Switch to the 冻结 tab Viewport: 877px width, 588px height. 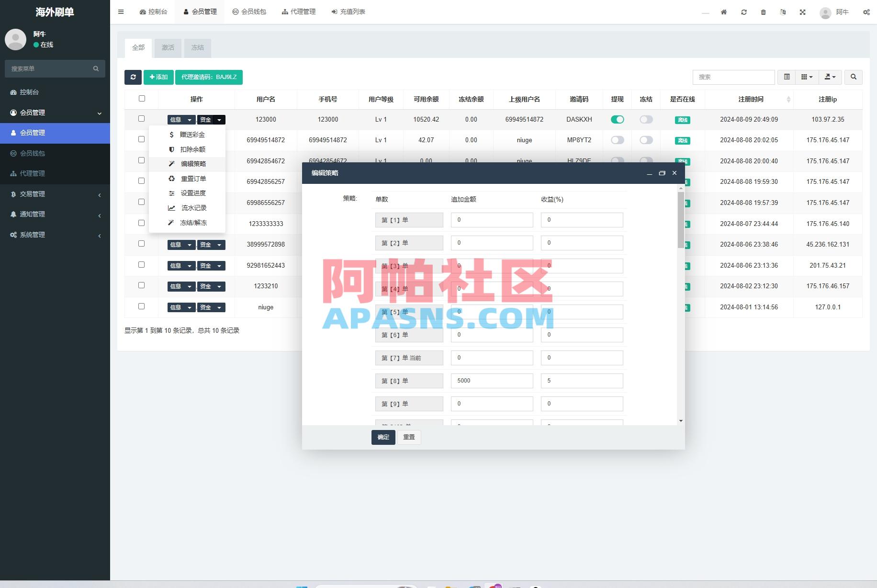(x=197, y=47)
